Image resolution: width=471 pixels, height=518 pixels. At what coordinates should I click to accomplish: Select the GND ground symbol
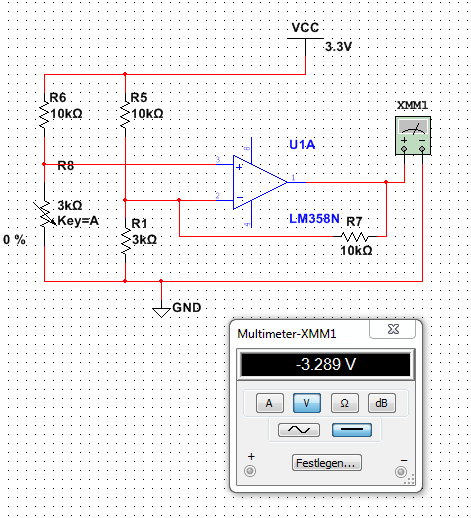coord(161,308)
